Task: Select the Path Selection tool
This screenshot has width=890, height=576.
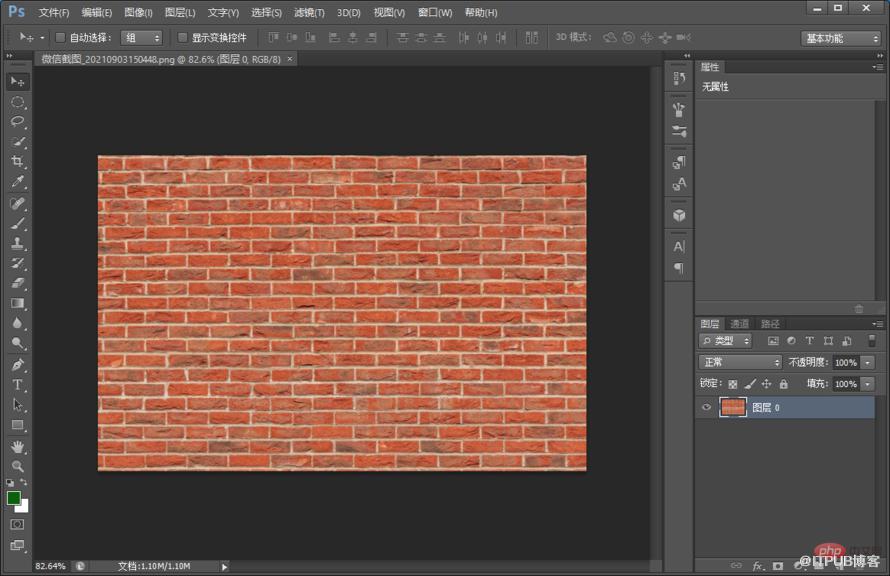Action: coord(18,405)
